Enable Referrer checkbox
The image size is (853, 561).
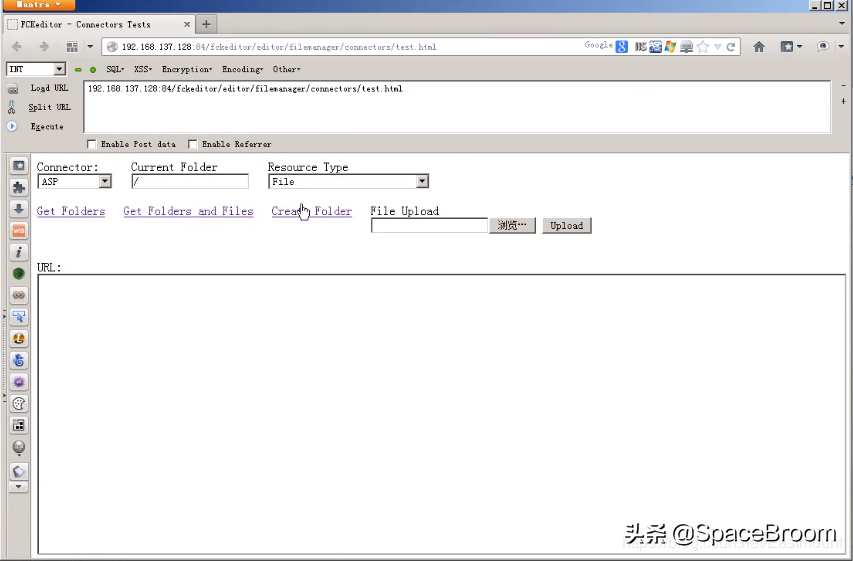point(193,144)
